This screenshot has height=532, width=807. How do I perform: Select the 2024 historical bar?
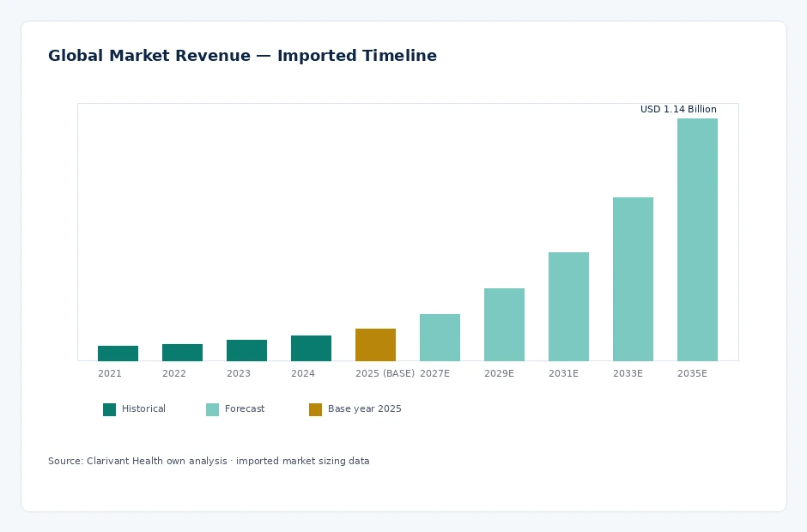pos(311,348)
